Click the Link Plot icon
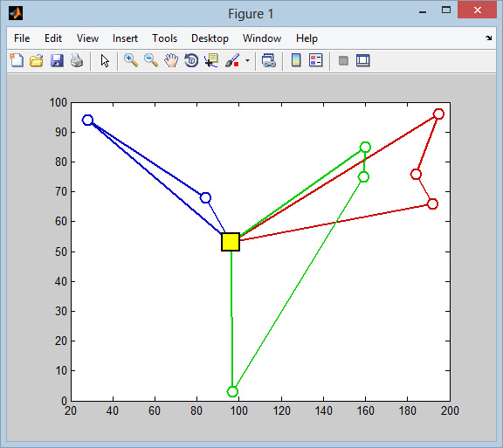 click(x=268, y=60)
